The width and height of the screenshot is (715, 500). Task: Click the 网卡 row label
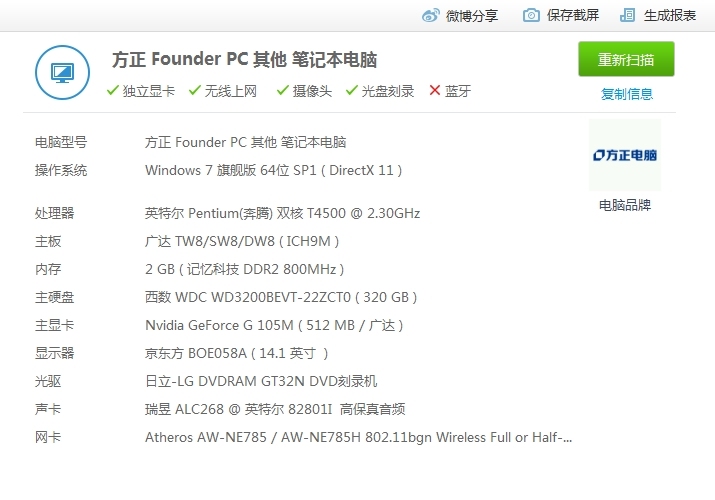pos(48,438)
